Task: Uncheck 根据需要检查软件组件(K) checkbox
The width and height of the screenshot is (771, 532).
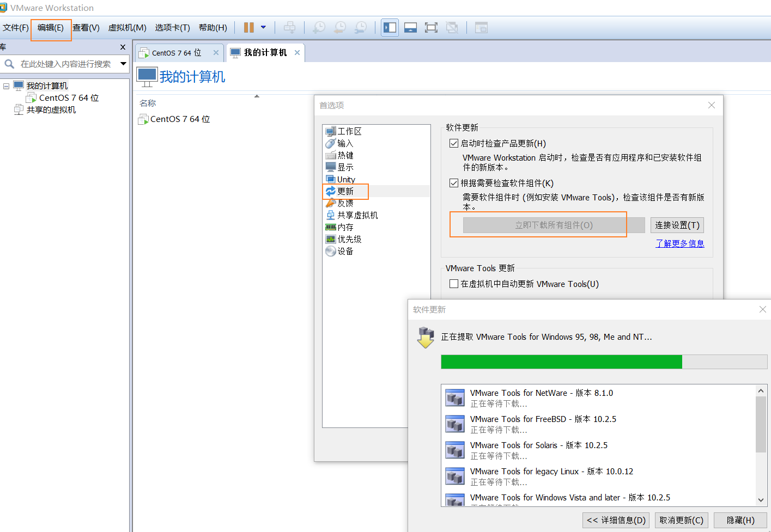Action: point(453,183)
